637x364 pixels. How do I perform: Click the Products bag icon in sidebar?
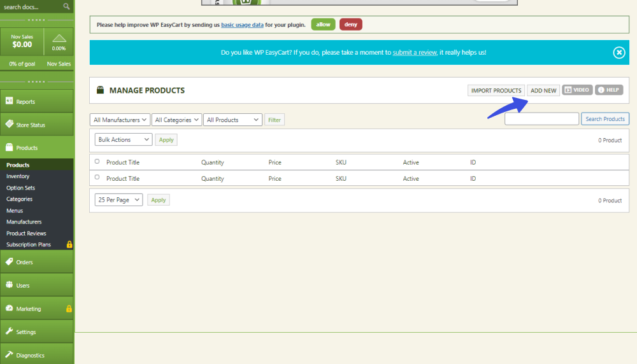pyautogui.click(x=10, y=147)
